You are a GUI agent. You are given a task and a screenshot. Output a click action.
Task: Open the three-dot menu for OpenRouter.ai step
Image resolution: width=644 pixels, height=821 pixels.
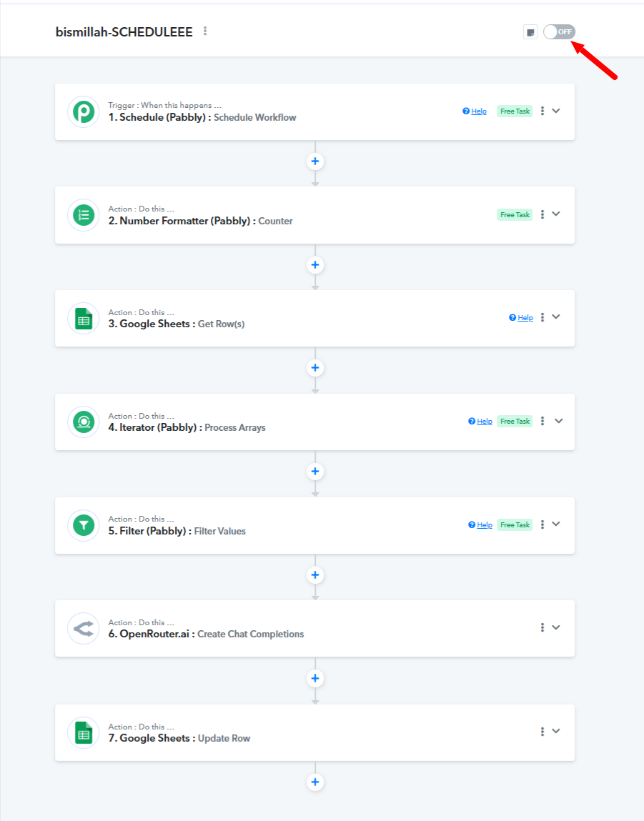click(x=543, y=627)
